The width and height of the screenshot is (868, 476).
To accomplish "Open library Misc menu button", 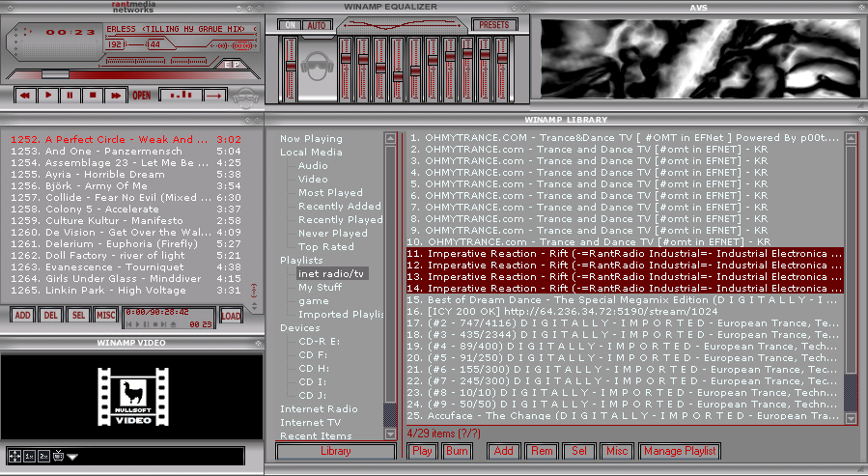I will pyautogui.click(x=617, y=451).
